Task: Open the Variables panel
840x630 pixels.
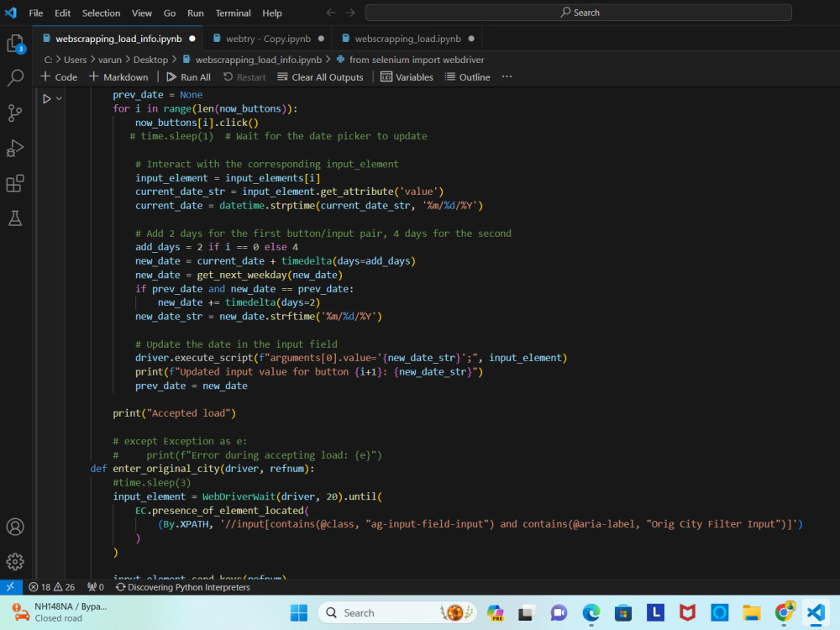Action: [x=407, y=76]
